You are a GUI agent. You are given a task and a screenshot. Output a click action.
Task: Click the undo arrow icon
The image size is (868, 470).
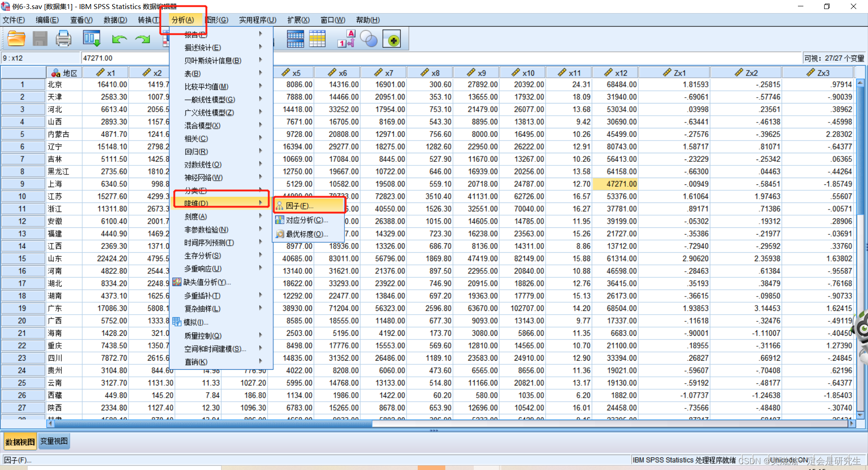tap(119, 39)
